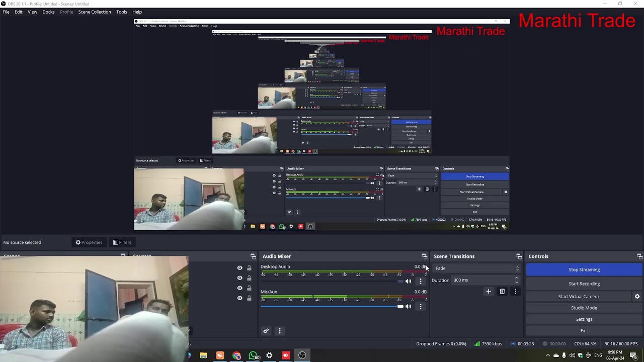Toggle visibility eye of the third source row
The height and width of the screenshot is (362, 644).
pyautogui.click(x=239, y=288)
